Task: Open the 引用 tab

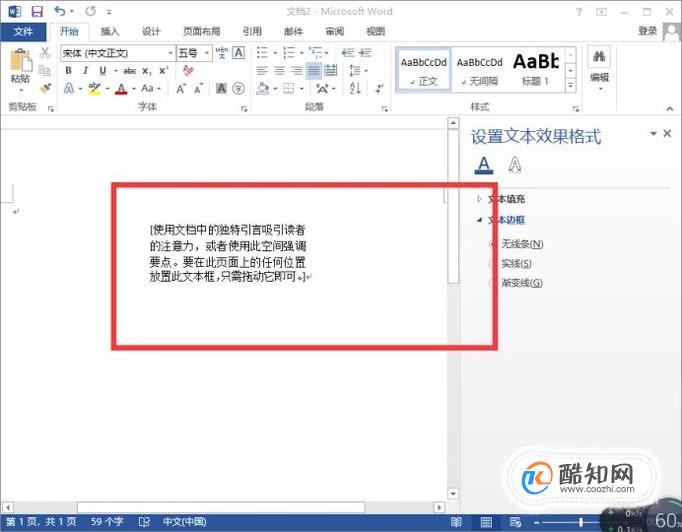Action: point(252,31)
